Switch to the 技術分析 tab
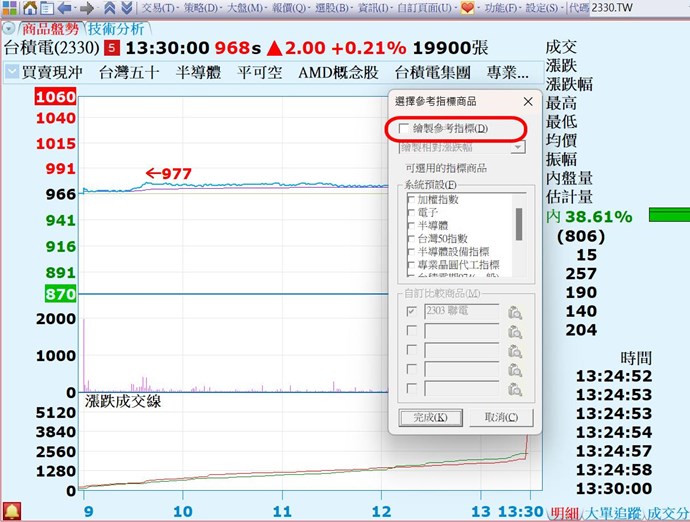The width and height of the screenshot is (690, 522). click(x=116, y=29)
